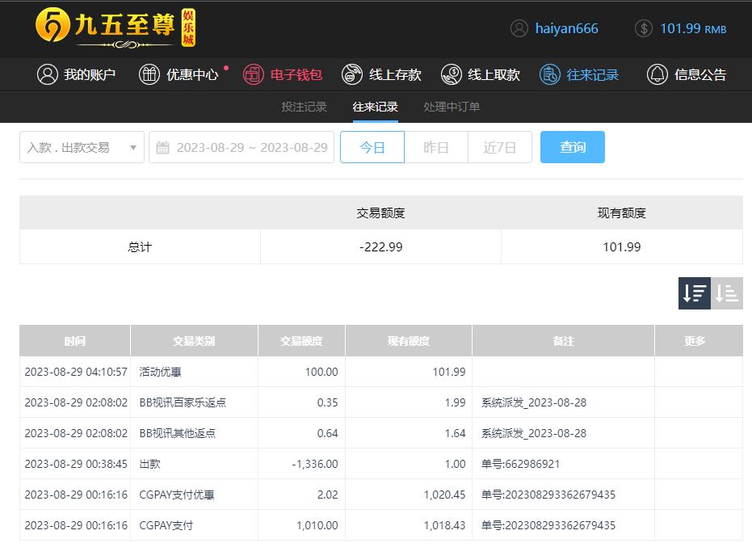Click the 线上取款 withdrawal icon
This screenshot has height=560, width=752.
pos(452,74)
